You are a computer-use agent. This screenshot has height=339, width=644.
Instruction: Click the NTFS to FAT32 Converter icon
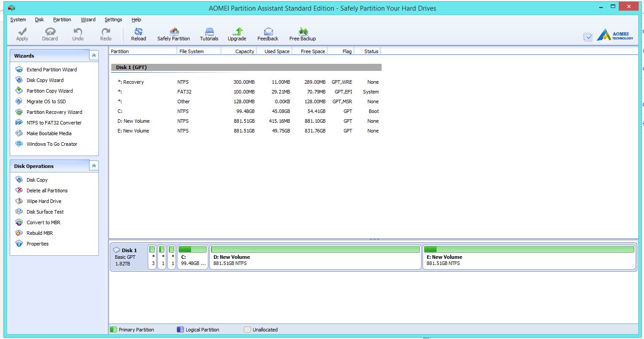coord(19,123)
